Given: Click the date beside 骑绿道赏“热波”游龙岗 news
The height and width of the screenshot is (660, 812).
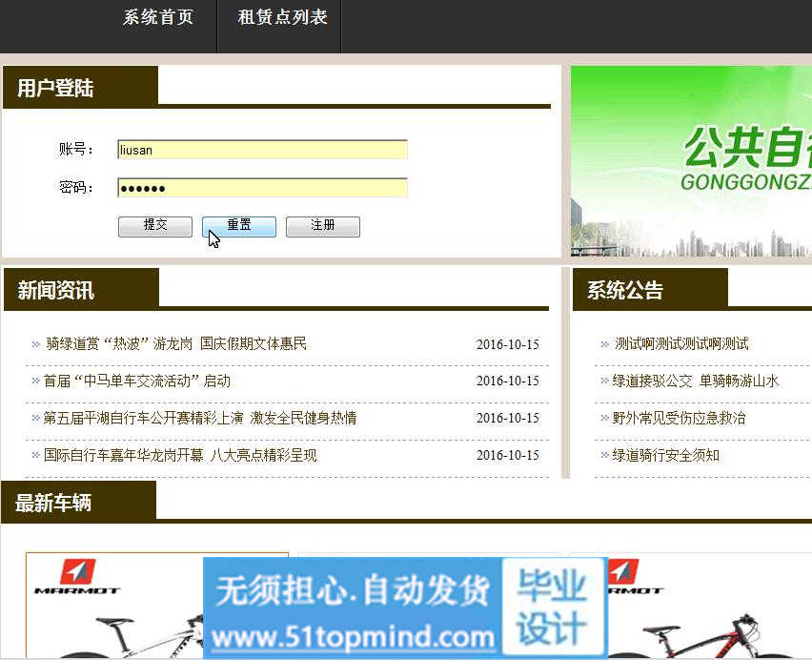Looking at the screenshot, I should [x=507, y=344].
